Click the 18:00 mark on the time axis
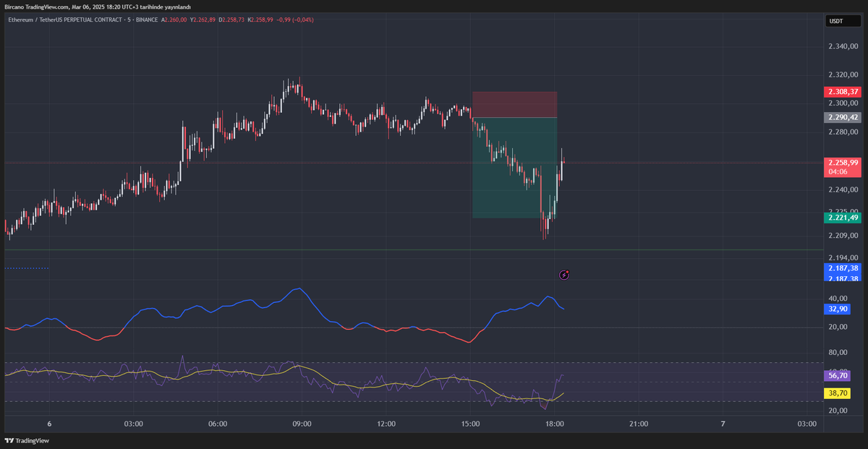Image resolution: width=868 pixels, height=449 pixels. tap(554, 424)
